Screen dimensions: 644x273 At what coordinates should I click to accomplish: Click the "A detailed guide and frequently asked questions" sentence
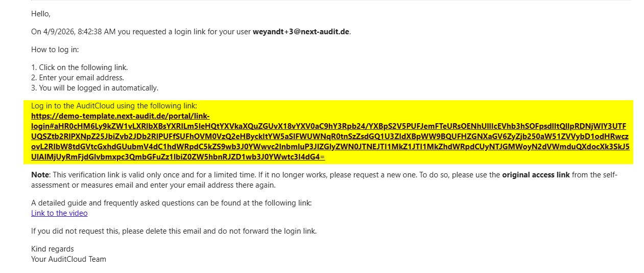click(172, 203)
